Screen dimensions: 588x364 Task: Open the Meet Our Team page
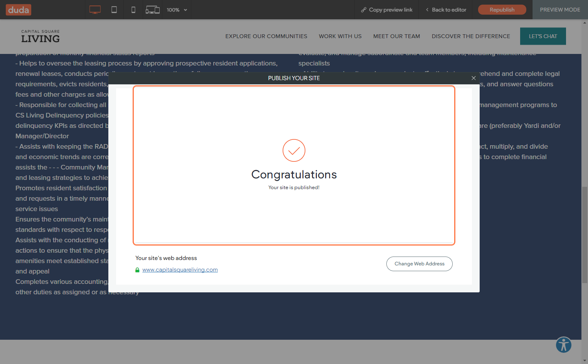tap(397, 36)
